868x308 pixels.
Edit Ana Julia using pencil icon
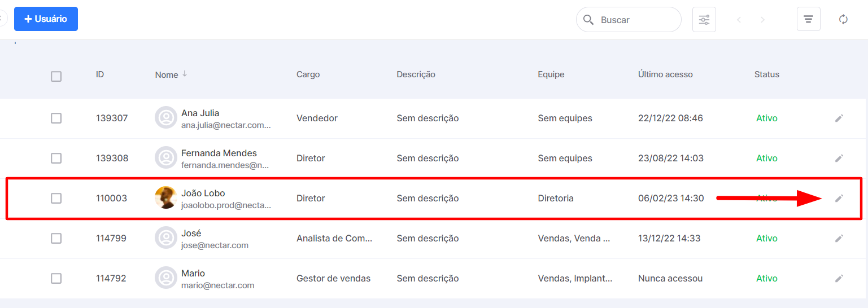tap(839, 118)
